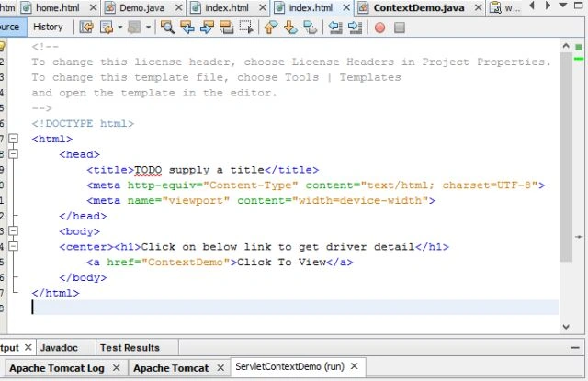The height and width of the screenshot is (381, 588).
Task: Click Find Previous Occurrence icon
Action: [187, 28]
